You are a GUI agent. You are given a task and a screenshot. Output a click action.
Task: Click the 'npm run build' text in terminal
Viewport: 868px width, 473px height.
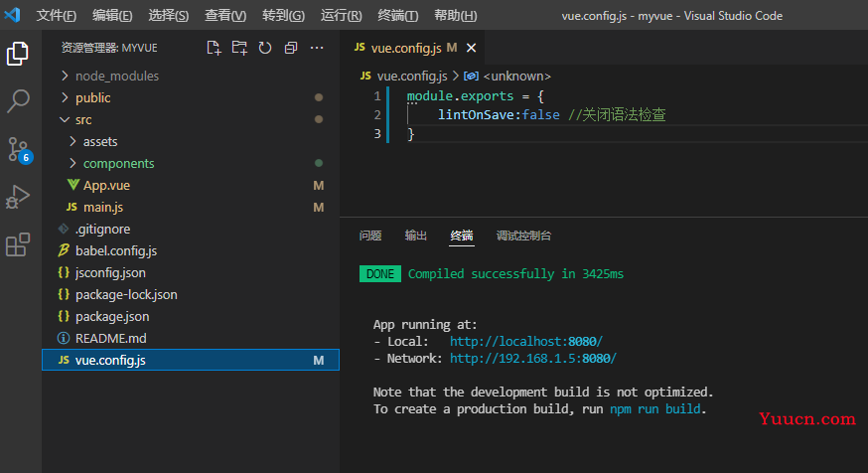click(654, 408)
